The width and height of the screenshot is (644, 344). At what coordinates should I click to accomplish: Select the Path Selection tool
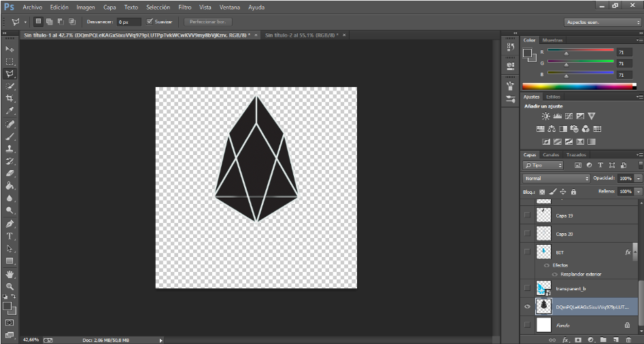point(10,248)
